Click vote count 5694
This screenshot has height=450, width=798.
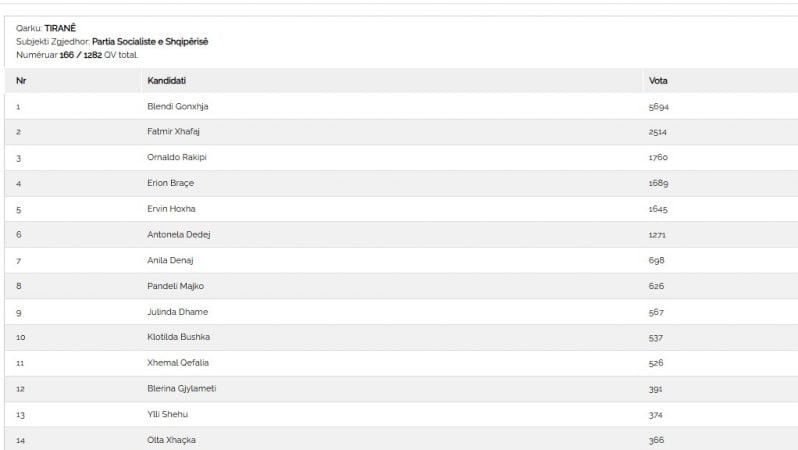[x=659, y=106]
